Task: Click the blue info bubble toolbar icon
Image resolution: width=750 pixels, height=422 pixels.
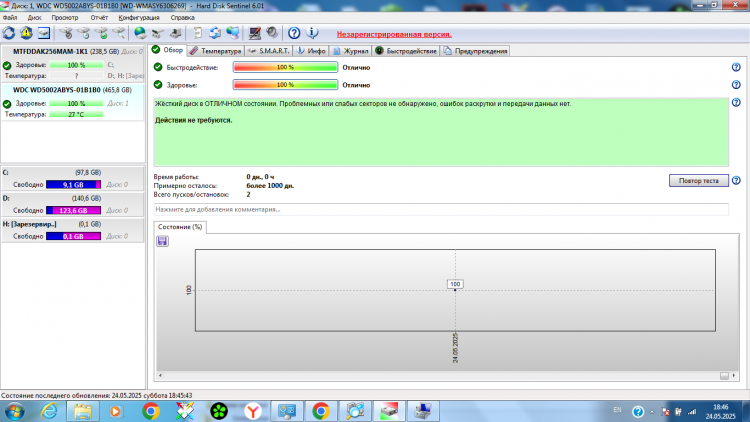Action: point(312,33)
